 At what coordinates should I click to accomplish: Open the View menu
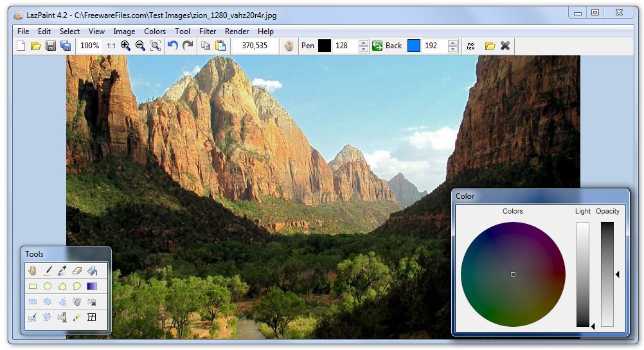coord(96,32)
